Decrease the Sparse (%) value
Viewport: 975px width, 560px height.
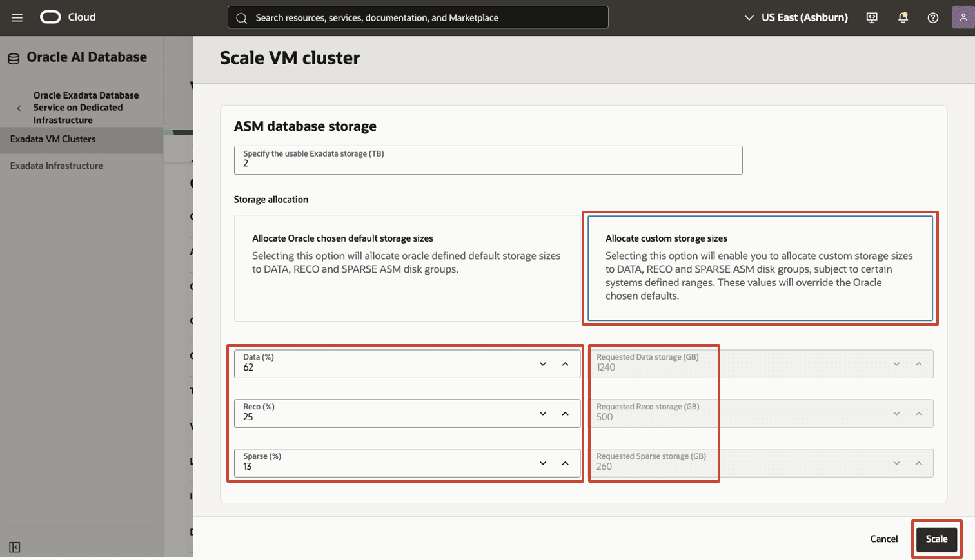pos(543,463)
